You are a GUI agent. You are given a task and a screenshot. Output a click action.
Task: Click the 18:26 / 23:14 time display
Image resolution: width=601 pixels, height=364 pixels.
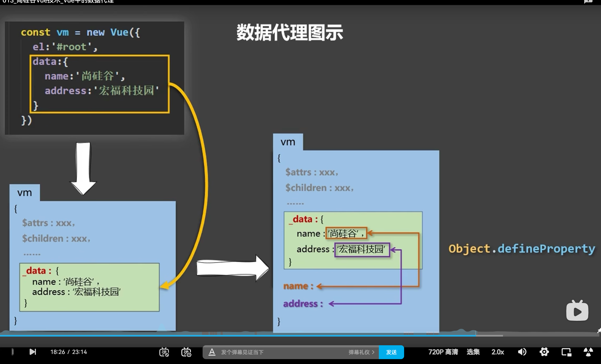point(69,352)
